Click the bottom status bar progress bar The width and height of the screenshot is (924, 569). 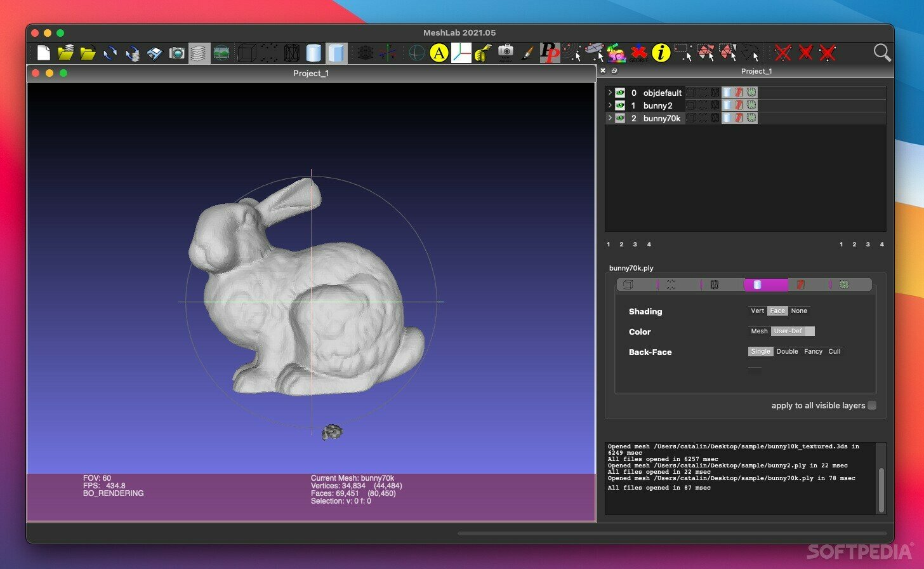point(672,533)
